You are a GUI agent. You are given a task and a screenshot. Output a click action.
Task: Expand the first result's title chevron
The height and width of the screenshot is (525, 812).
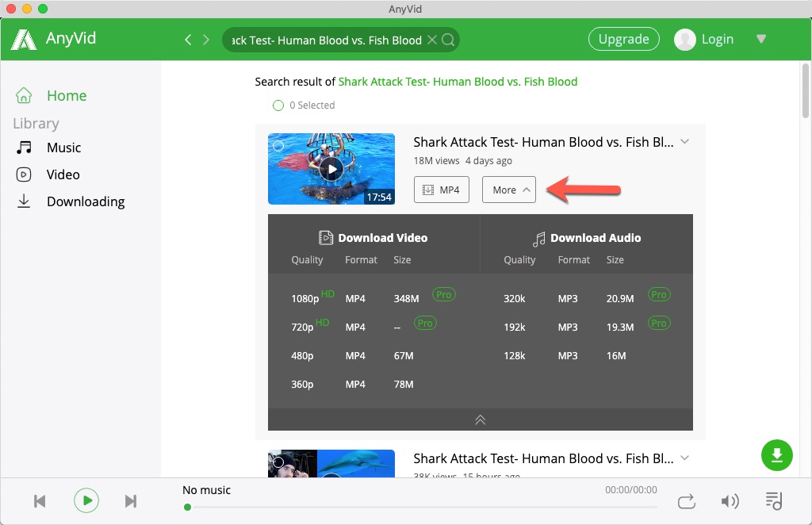click(684, 141)
